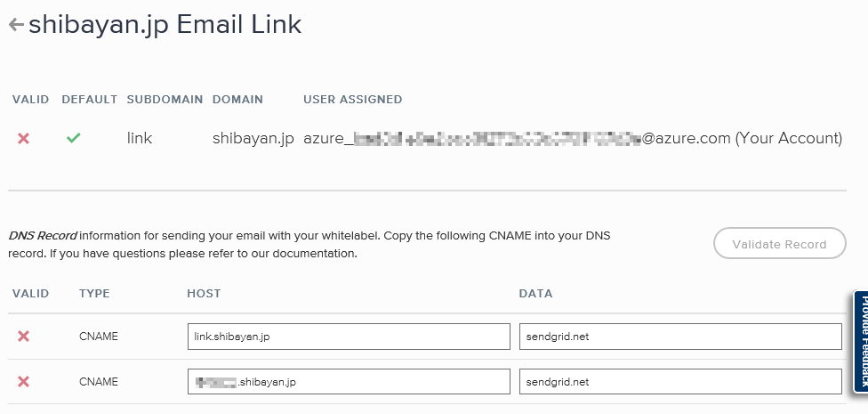Click the red X valid status for link subdomain
Screen dimensions: 868x414
coord(23,139)
